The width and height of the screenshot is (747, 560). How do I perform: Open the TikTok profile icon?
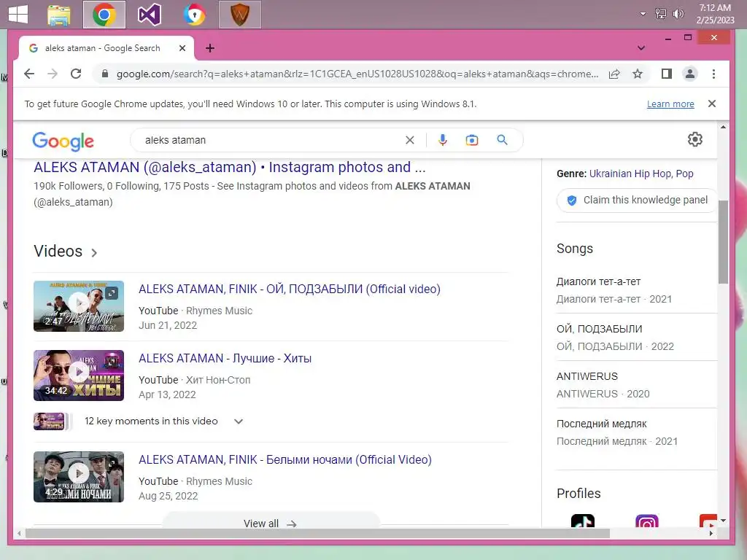[583, 521]
